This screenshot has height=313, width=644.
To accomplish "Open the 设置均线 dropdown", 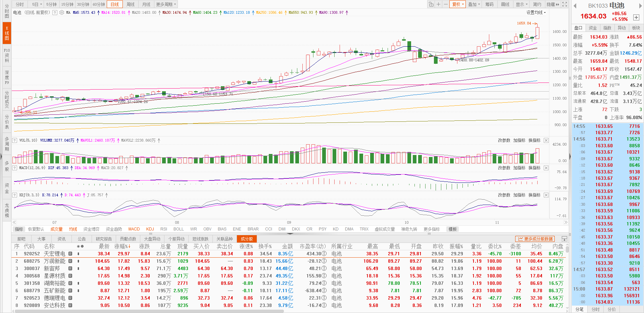I will point(536,13).
